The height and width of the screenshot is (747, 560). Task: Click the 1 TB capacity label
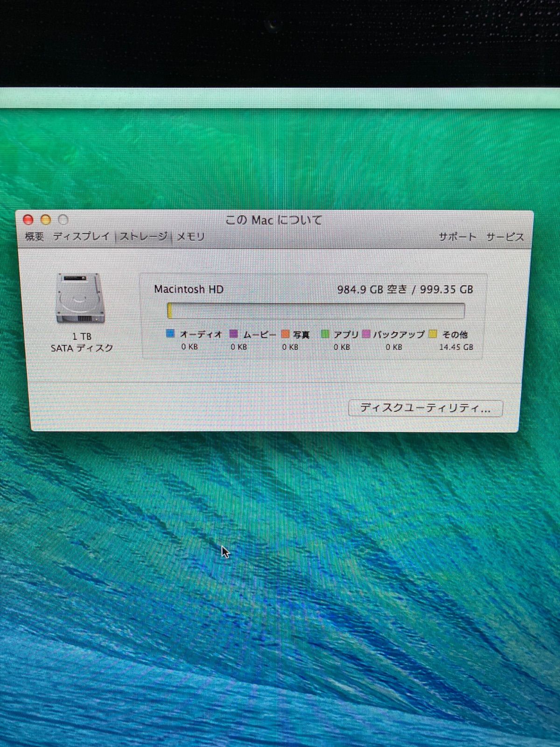coord(82,337)
